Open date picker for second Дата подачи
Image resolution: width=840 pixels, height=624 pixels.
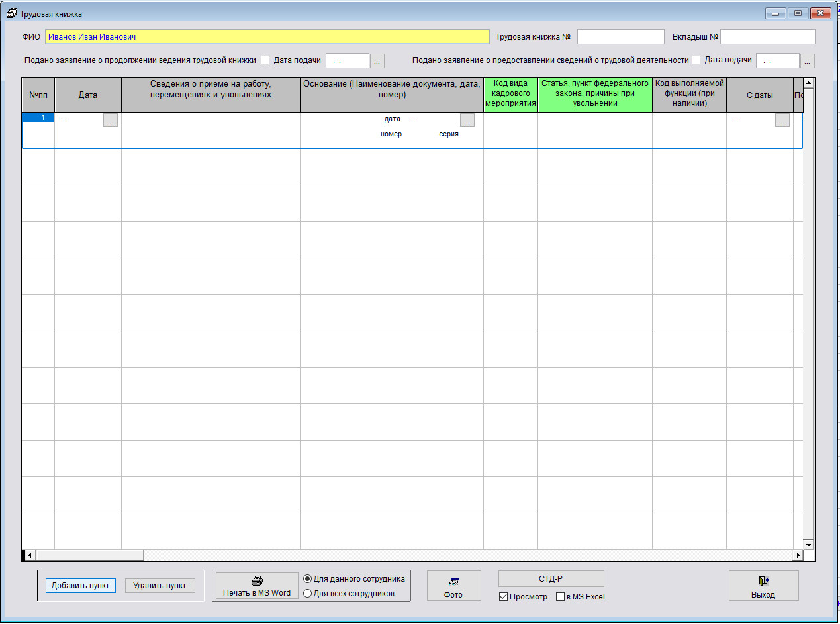tap(808, 61)
